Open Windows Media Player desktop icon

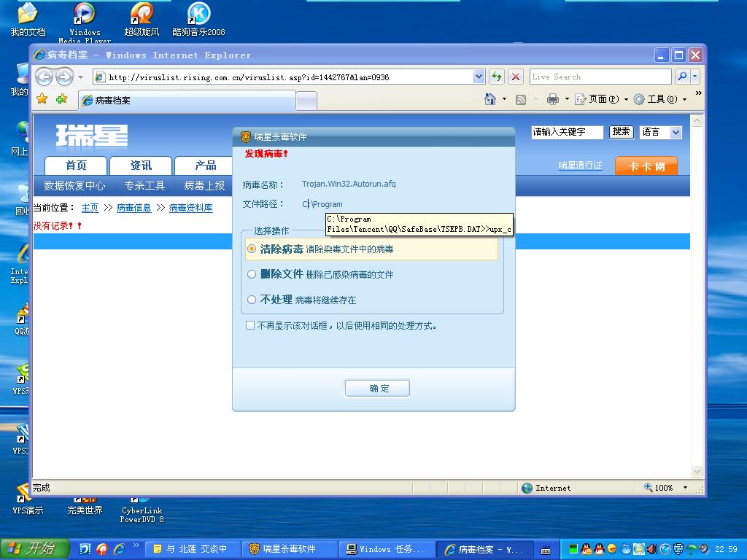pyautogui.click(x=85, y=22)
